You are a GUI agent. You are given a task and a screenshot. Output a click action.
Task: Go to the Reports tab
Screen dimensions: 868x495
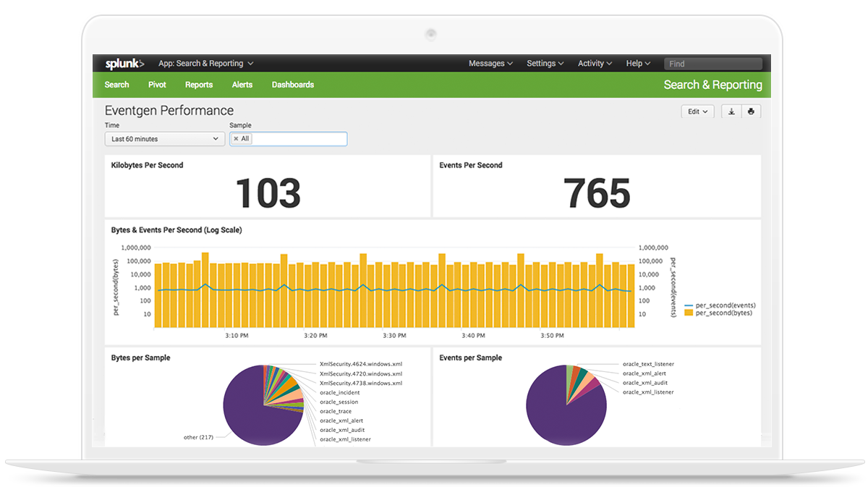point(199,85)
